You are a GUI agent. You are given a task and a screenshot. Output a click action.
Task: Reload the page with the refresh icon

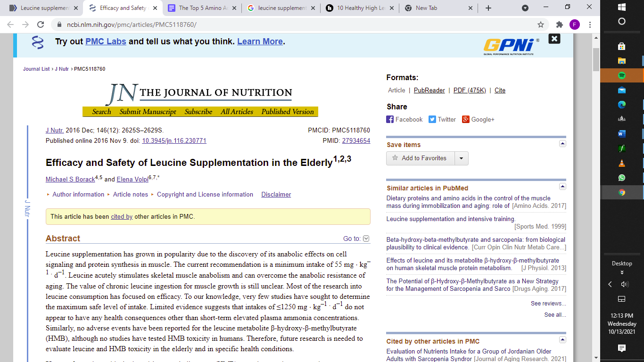(41, 25)
